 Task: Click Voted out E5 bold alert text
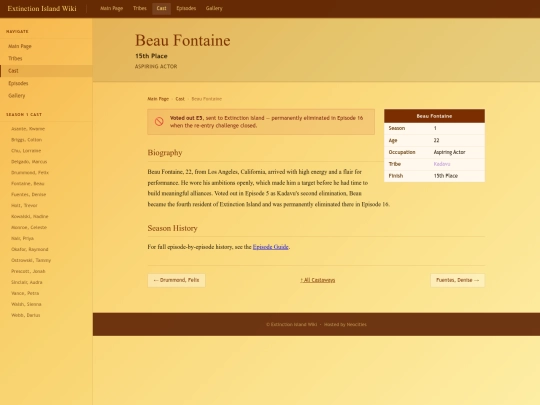click(186, 118)
